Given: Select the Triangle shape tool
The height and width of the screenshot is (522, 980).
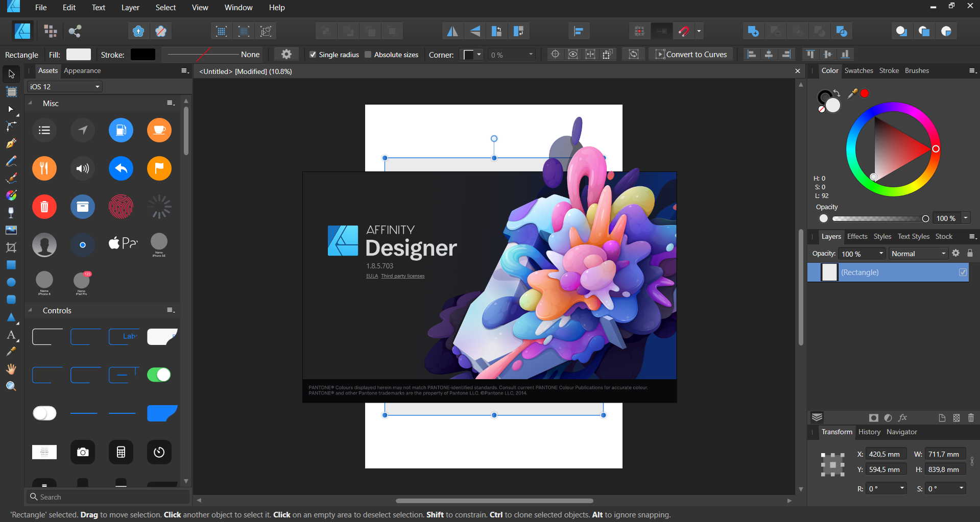Looking at the screenshot, I should tap(11, 317).
